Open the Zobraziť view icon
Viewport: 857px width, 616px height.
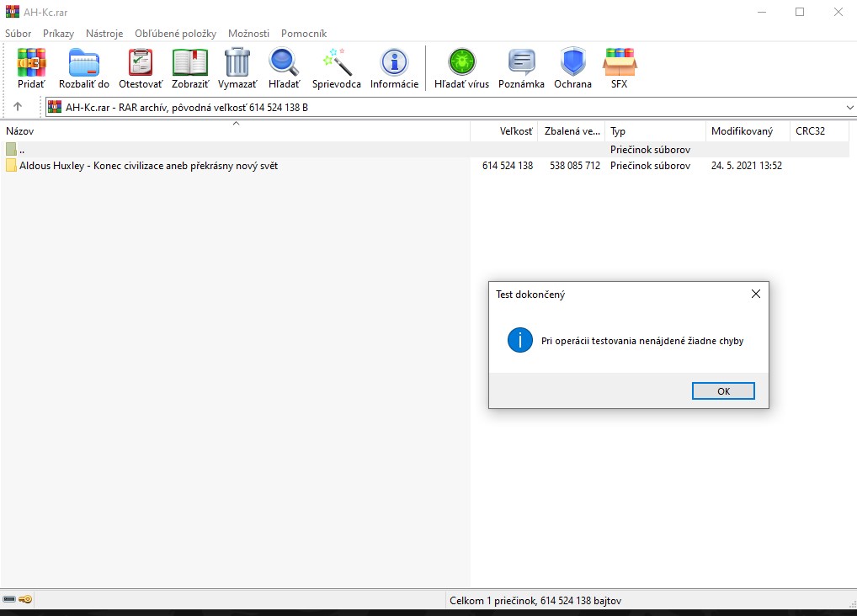190,61
